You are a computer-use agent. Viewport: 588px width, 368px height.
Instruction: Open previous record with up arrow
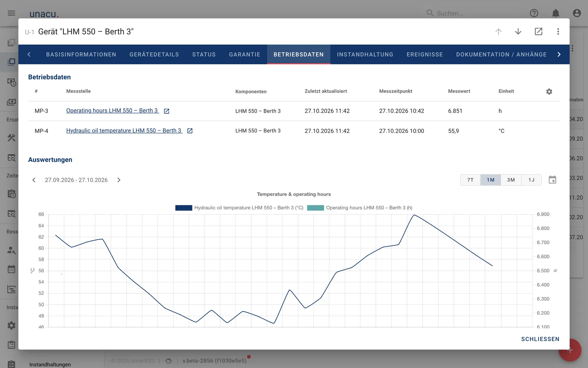tap(498, 32)
